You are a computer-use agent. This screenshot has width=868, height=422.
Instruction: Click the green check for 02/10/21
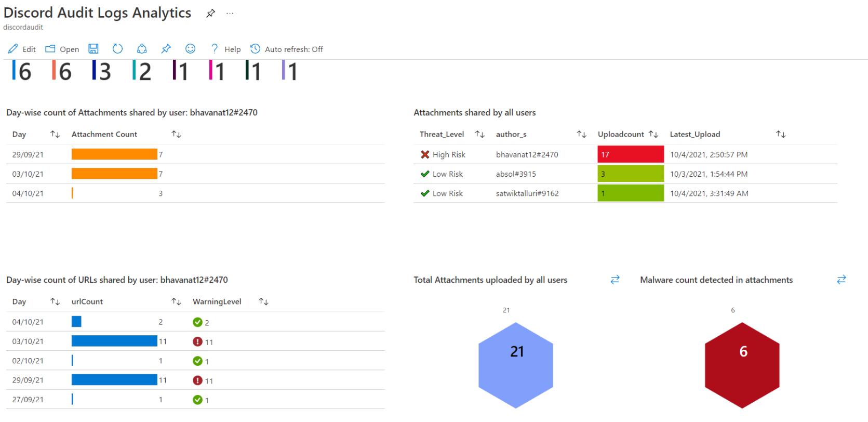197,361
